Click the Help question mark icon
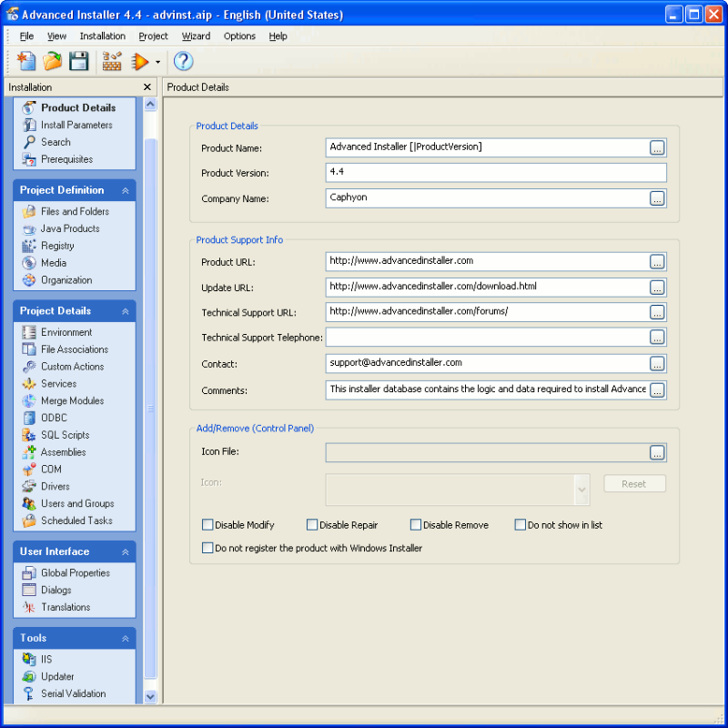728x728 pixels. tap(184, 61)
